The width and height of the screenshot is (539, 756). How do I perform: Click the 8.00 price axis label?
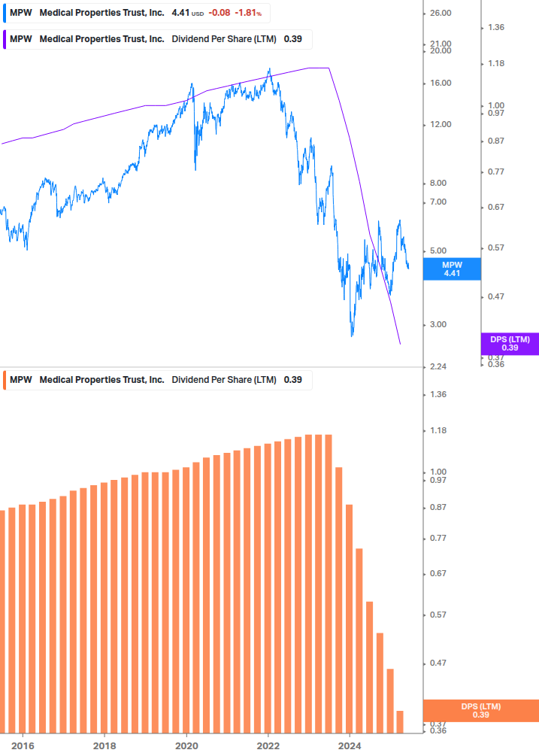point(438,184)
